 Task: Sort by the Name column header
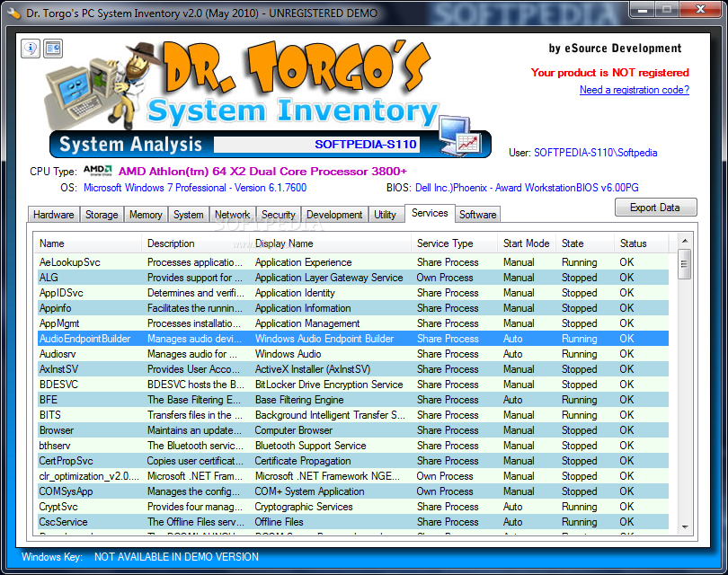[88, 243]
